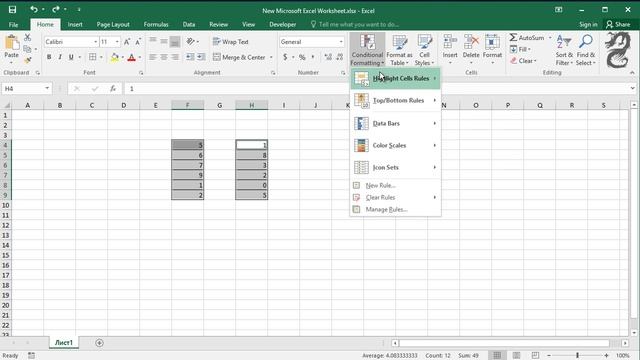Toggle Underline formatting
The height and width of the screenshot is (360, 640).
[x=71, y=57]
